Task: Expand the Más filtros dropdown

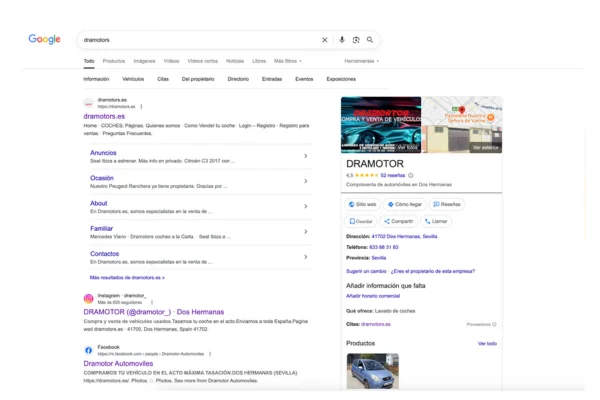Action: click(x=288, y=61)
